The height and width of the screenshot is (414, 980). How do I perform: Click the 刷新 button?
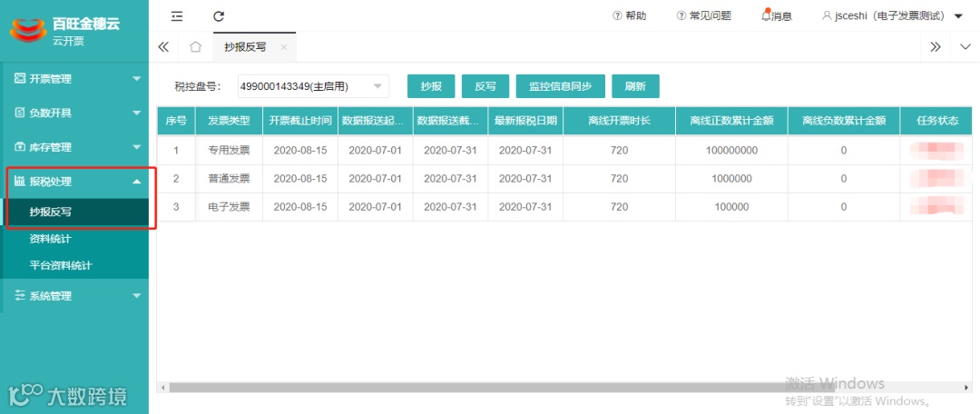click(x=635, y=87)
